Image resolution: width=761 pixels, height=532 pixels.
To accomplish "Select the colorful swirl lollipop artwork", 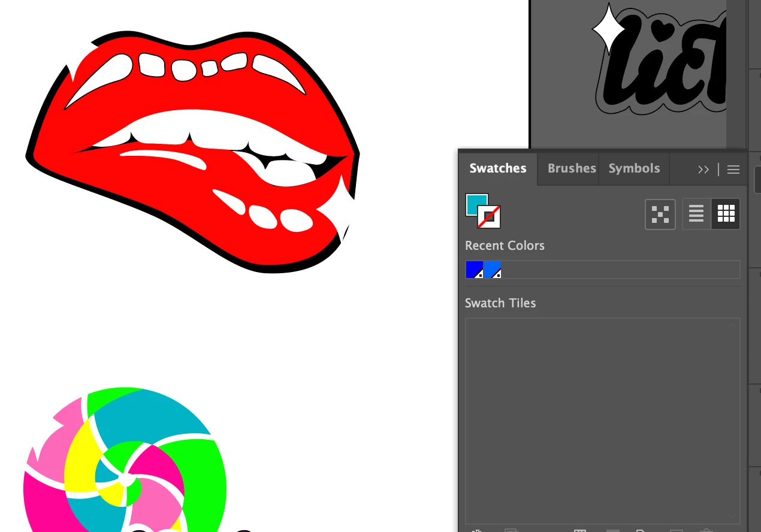I will tap(125, 460).
